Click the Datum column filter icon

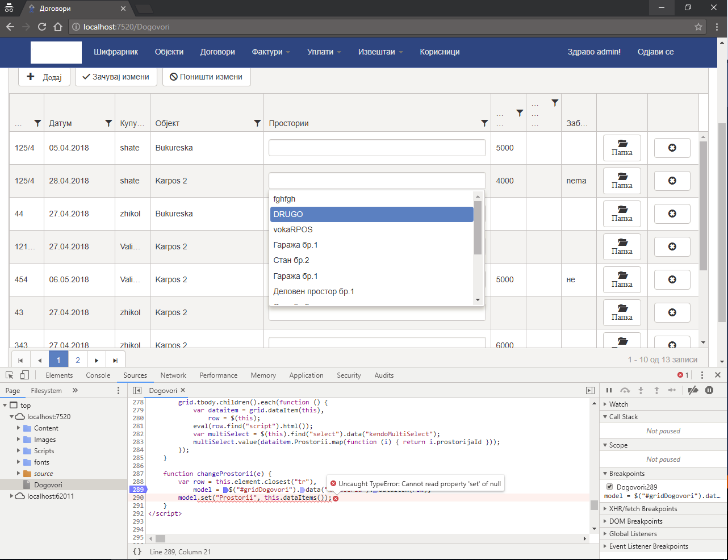click(108, 123)
